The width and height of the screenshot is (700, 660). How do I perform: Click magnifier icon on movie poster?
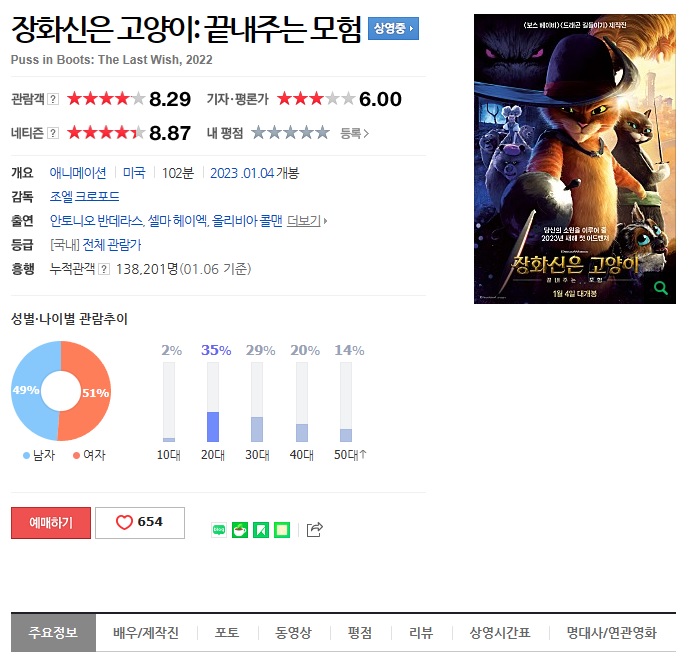pos(661,288)
